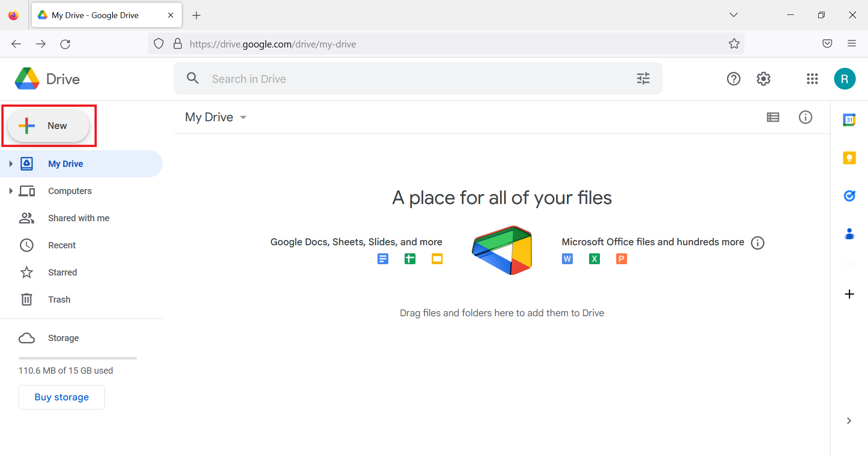Viewport: 868px width, 456px height.
Task: Hide side panel with chevron
Action: coord(849,421)
